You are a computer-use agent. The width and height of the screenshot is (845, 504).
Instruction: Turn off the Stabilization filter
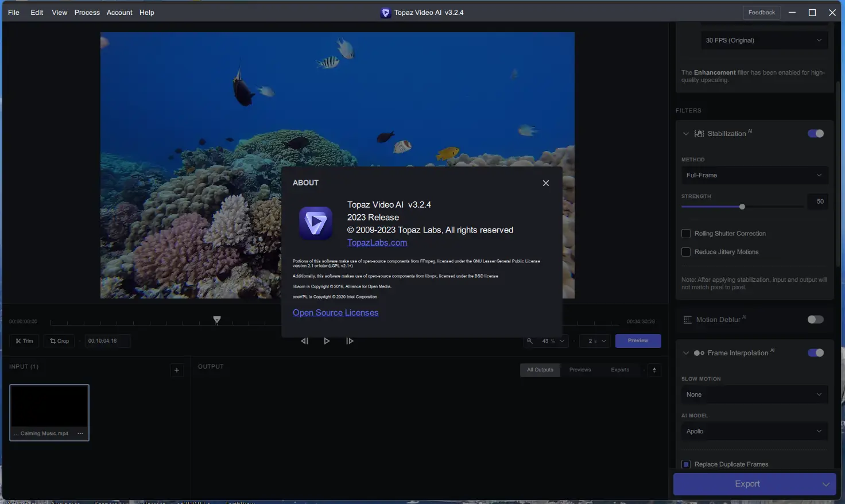815,134
